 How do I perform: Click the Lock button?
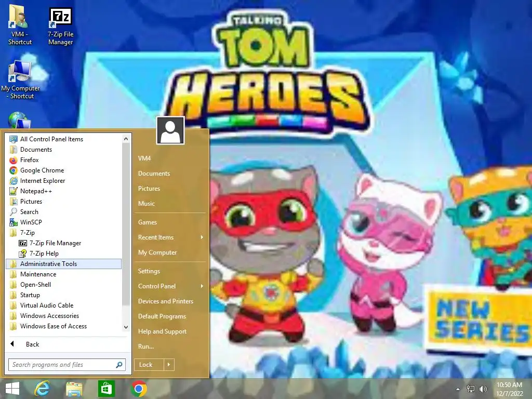click(149, 365)
